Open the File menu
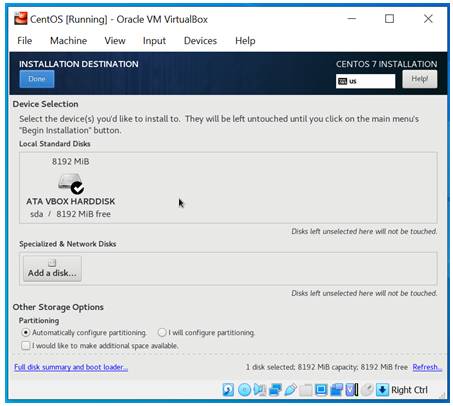This screenshot has width=453, height=406. click(x=25, y=41)
